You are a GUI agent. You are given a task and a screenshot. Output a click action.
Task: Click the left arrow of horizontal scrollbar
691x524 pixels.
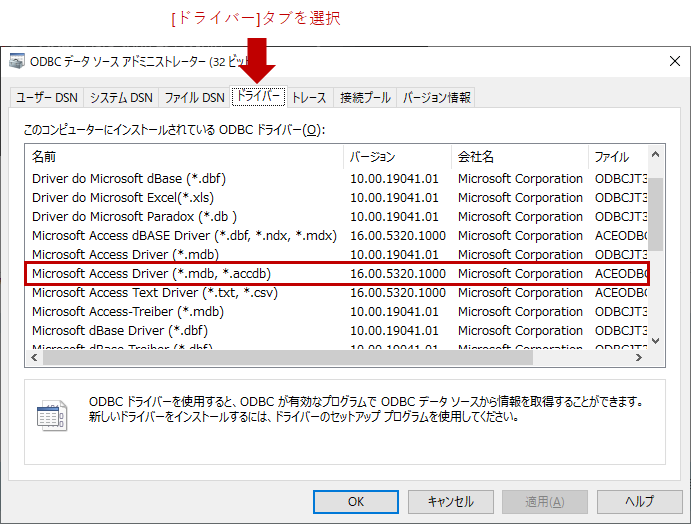tap(34, 357)
